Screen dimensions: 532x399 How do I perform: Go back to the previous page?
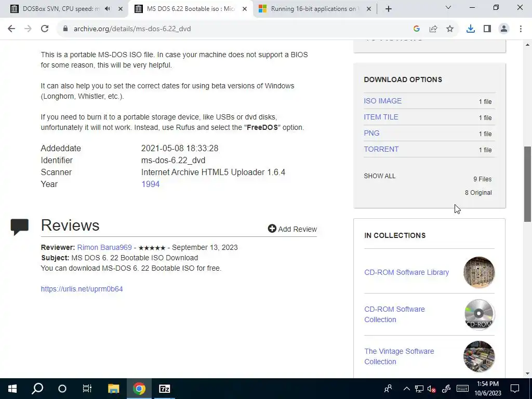coord(11,29)
